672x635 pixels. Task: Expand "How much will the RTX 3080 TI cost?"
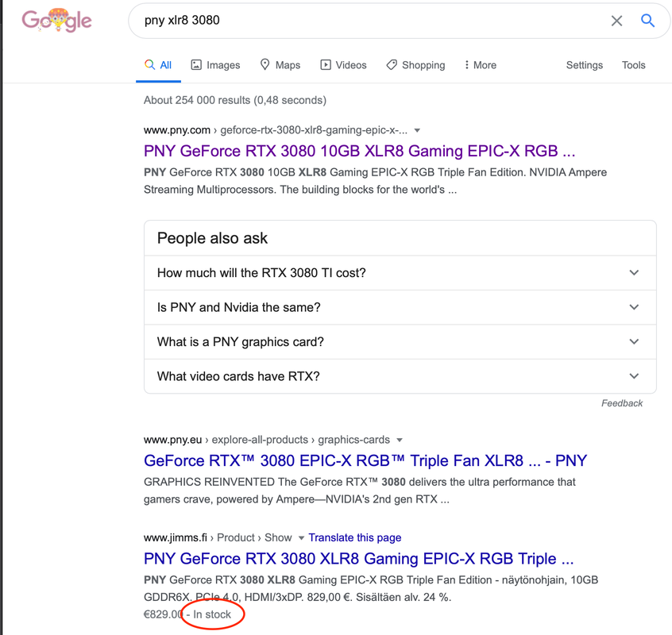(400, 273)
